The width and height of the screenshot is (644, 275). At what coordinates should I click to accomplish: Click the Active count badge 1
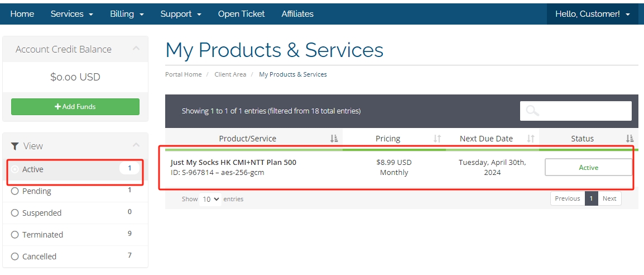[x=129, y=168]
